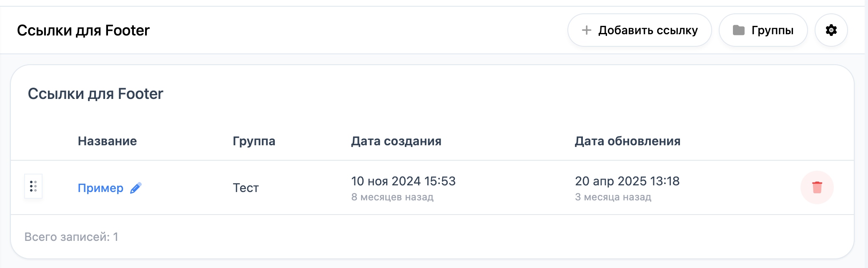
Task: Click the 'Название' column header
Action: coord(107,141)
